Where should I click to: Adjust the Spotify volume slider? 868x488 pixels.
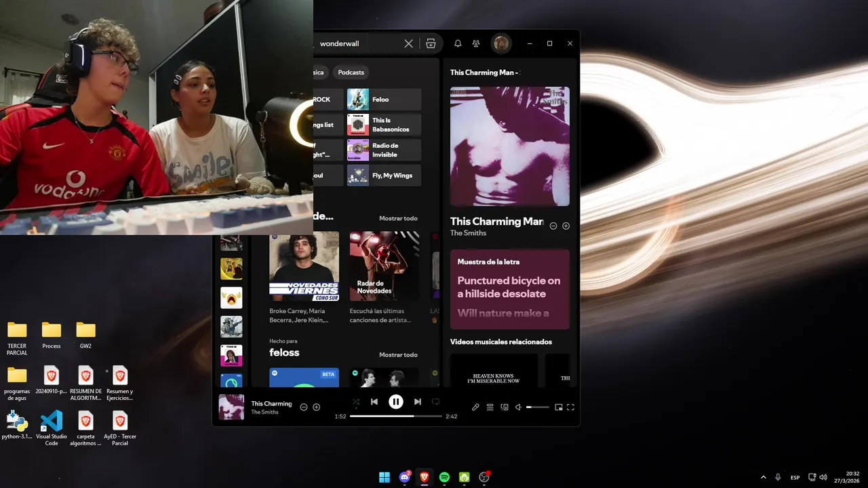click(538, 407)
